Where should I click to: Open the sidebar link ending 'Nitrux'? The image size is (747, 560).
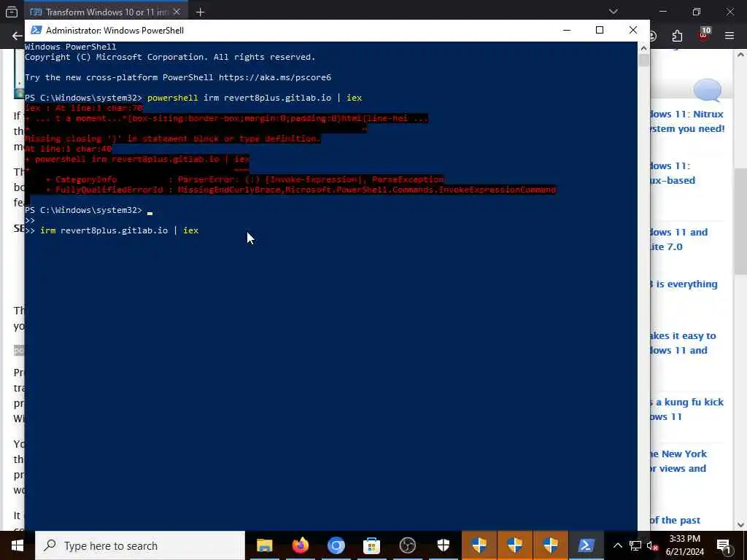(x=686, y=121)
